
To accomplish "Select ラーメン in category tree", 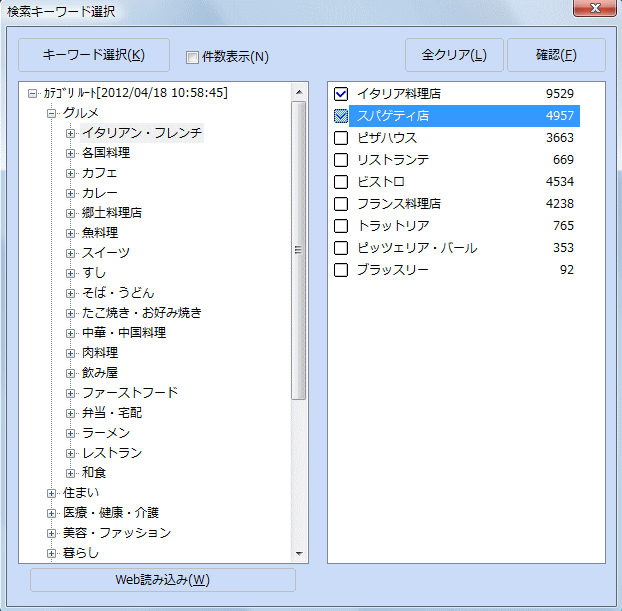I will point(105,433).
